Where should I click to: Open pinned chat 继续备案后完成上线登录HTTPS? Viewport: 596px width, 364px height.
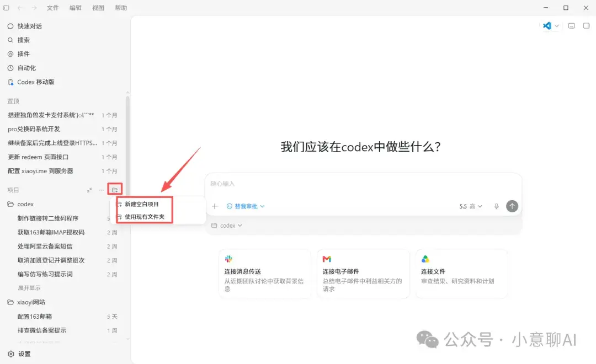click(x=63, y=143)
